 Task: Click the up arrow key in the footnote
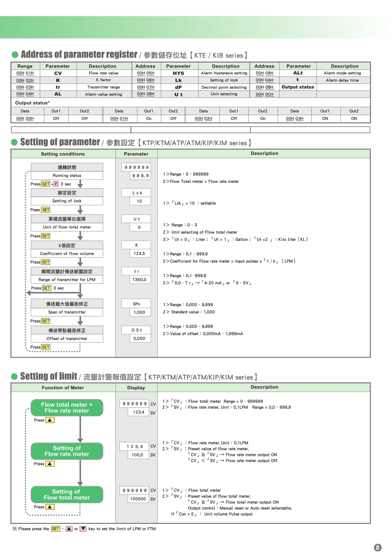coord(69,529)
